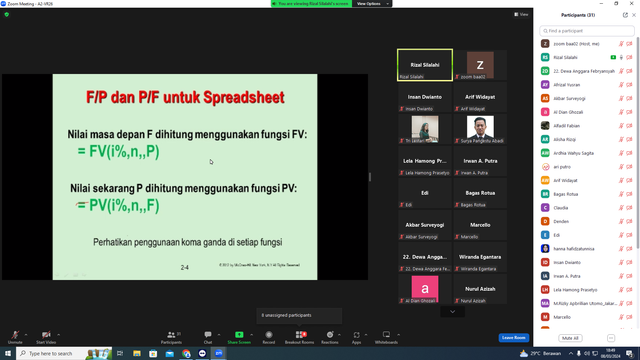Select hanna hafidzatunnisa in participant list
This screenshot has height=360, width=640.
[587, 249]
